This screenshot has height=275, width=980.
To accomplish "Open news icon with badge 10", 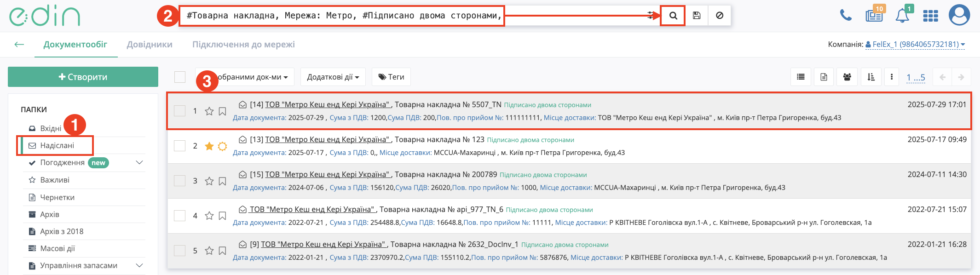I will click(874, 15).
